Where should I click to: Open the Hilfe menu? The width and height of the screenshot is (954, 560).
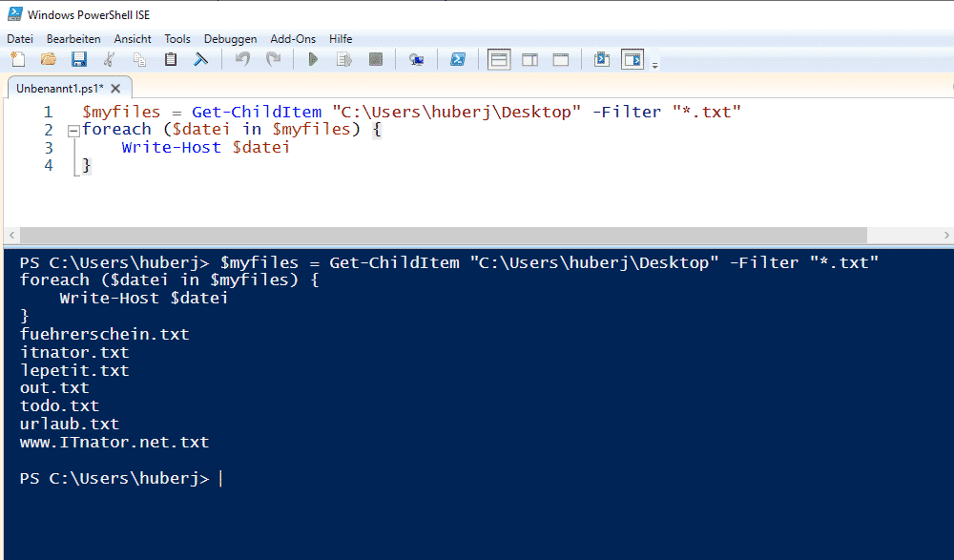[x=341, y=39]
